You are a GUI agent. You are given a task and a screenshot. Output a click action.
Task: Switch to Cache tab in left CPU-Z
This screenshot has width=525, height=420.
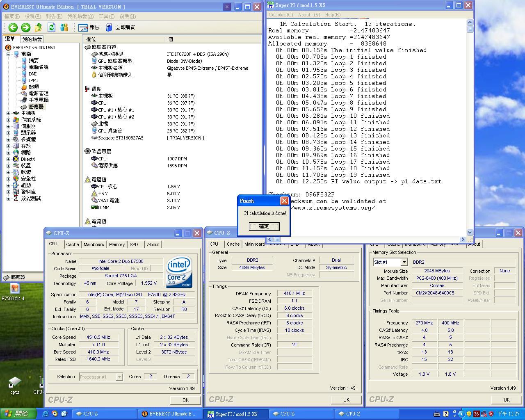73,244
